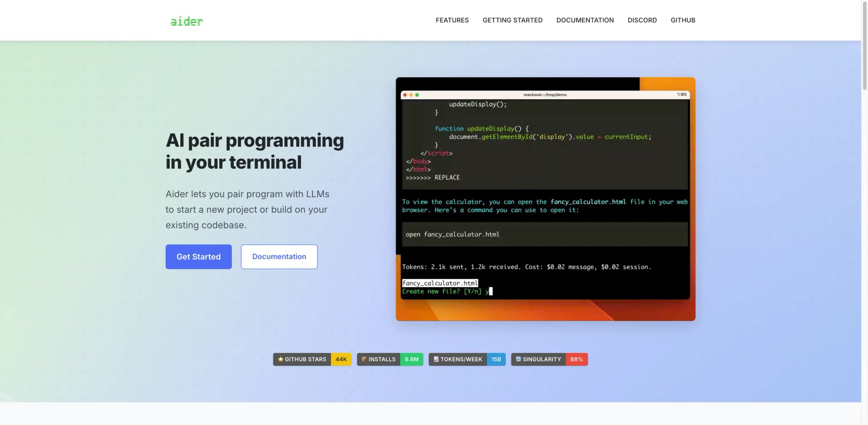Click the package icon on Installs badge

pos(364,359)
